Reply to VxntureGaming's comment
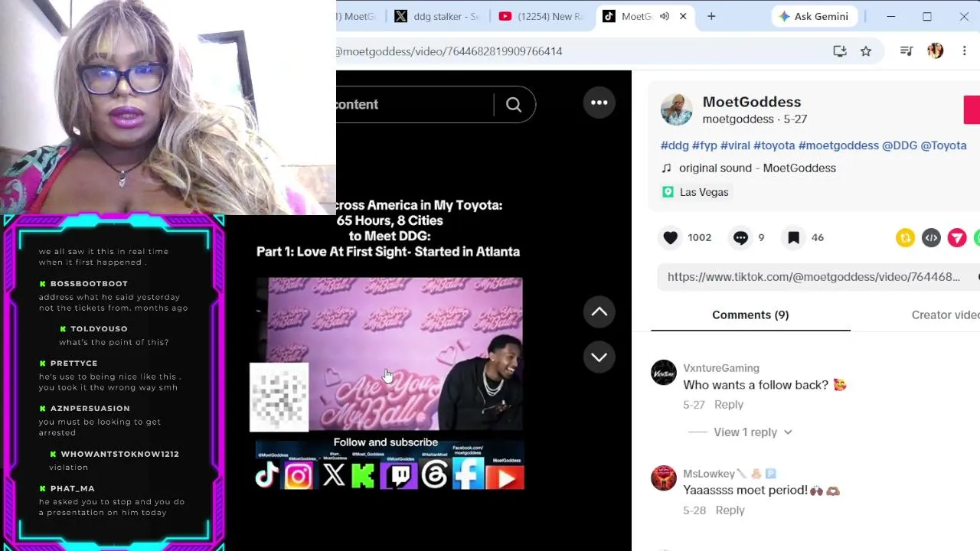The image size is (980, 551). coord(729,405)
